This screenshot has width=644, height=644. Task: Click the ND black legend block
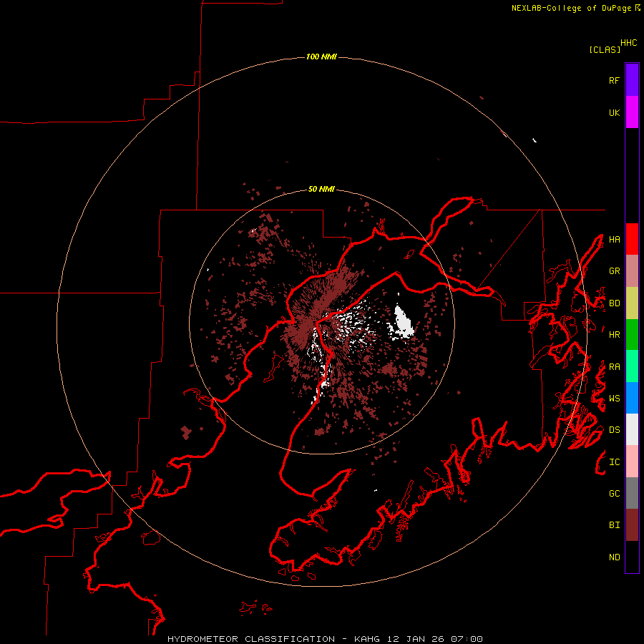pyautogui.click(x=632, y=557)
